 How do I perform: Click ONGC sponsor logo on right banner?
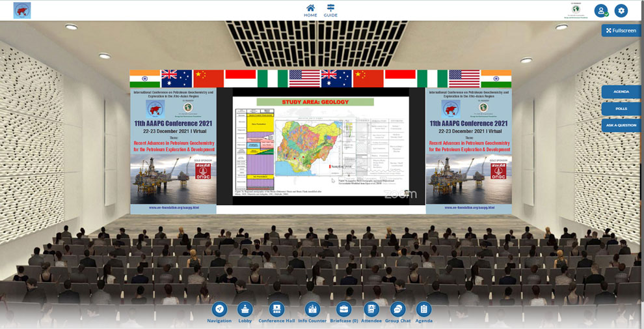click(x=498, y=171)
